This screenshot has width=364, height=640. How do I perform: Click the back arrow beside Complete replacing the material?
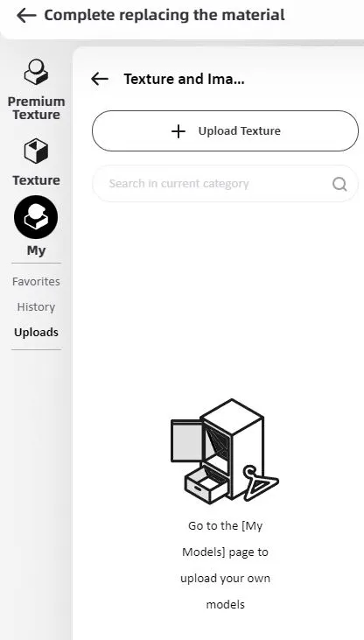click(x=26, y=16)
